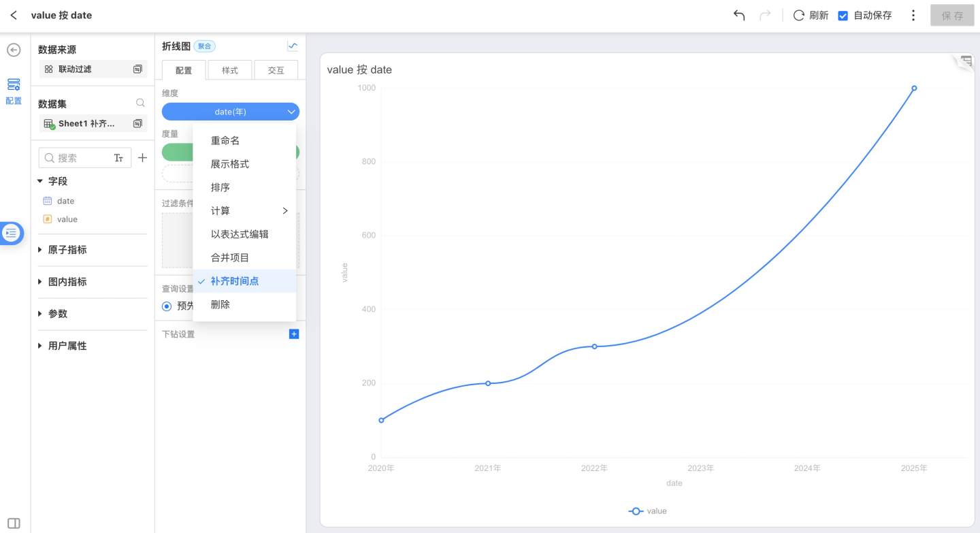Screen dimensions: 980x533
Task: Click the back arrow beside the chart title
Action: [14, 15]
